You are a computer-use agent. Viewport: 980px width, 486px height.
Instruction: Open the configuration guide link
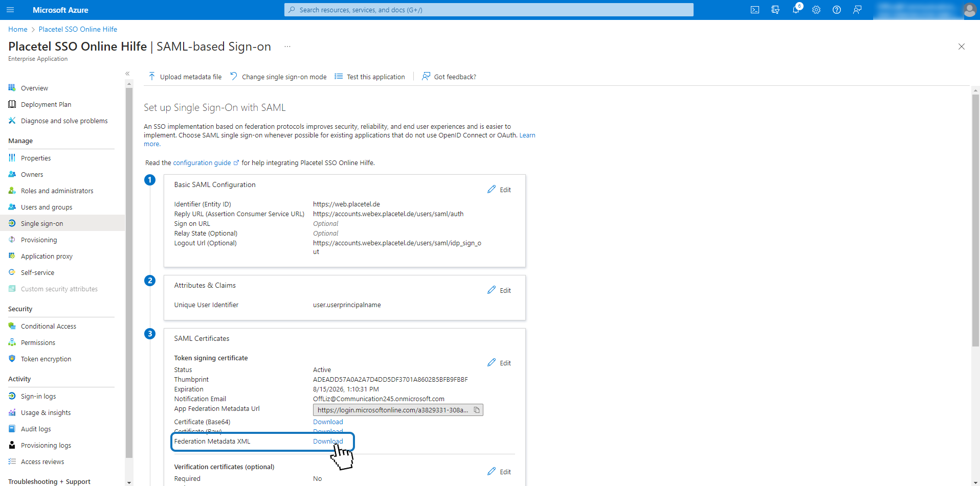click(x=206, y=163)
